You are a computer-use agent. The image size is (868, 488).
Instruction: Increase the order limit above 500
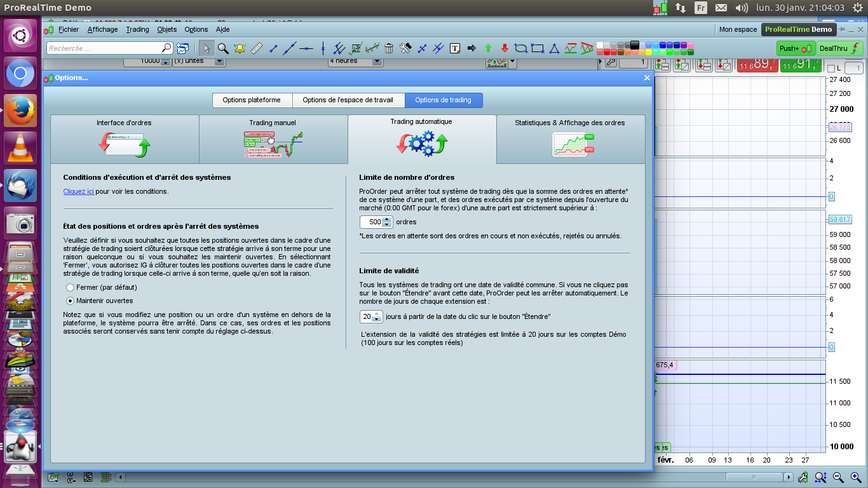(388, 219)
